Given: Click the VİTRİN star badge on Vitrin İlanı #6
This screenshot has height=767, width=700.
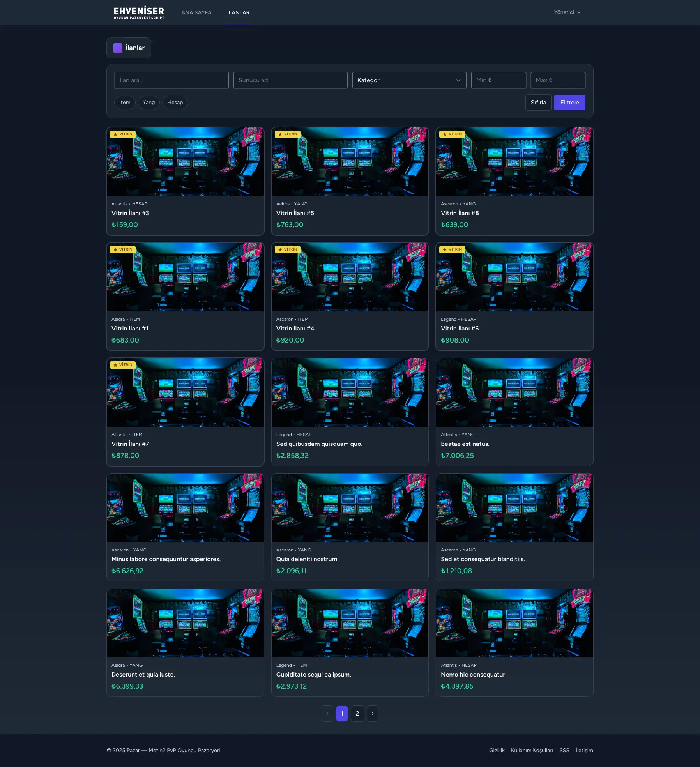Looking at the screenshot, I should [452, 249].
